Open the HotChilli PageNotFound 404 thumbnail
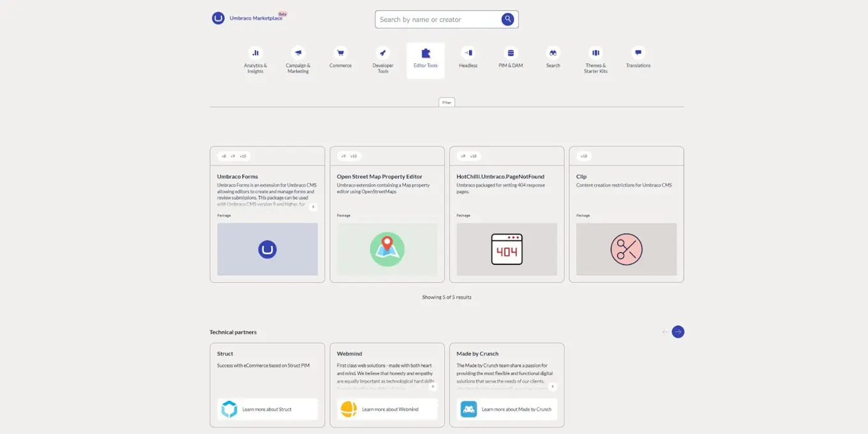Screen dimensions: 868x434 pyautogui.click(x=507, y=249)
